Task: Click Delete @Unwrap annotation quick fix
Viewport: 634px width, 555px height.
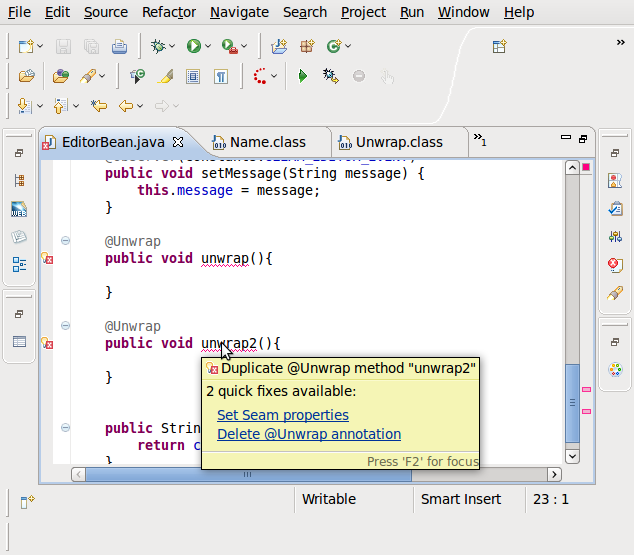Action: tap(308, 434)
